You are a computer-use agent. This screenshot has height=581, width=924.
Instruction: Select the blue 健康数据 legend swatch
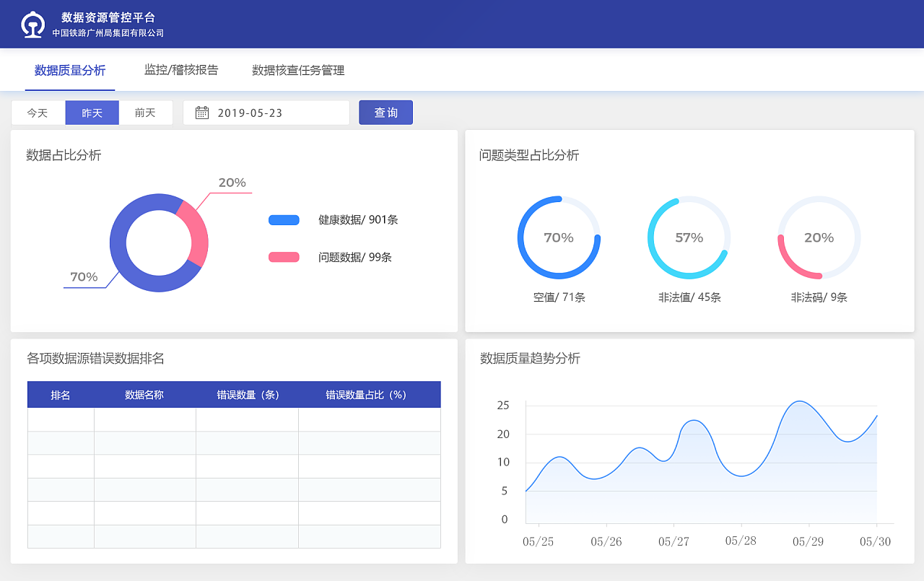pyautogui.click(x=283, y=219)
